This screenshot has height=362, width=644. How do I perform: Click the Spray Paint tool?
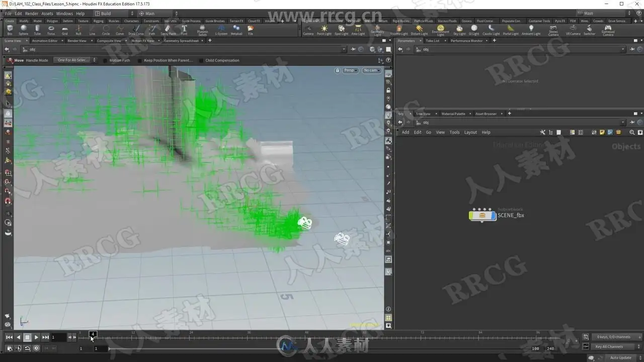tap(168, 30)
